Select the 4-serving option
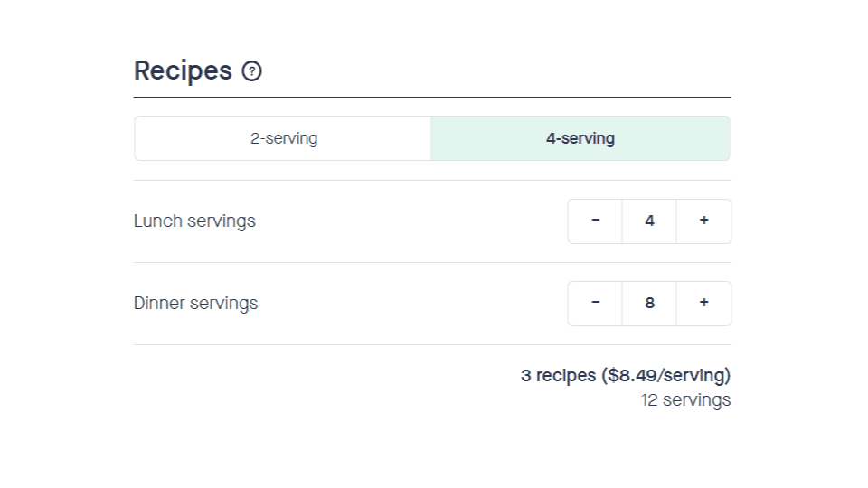 [x=580, y=138]
